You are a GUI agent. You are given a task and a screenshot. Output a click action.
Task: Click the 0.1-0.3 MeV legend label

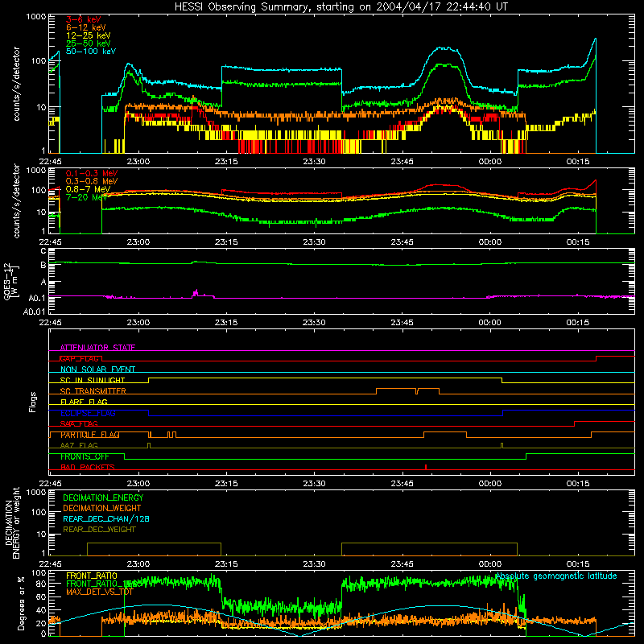(92, 173)
